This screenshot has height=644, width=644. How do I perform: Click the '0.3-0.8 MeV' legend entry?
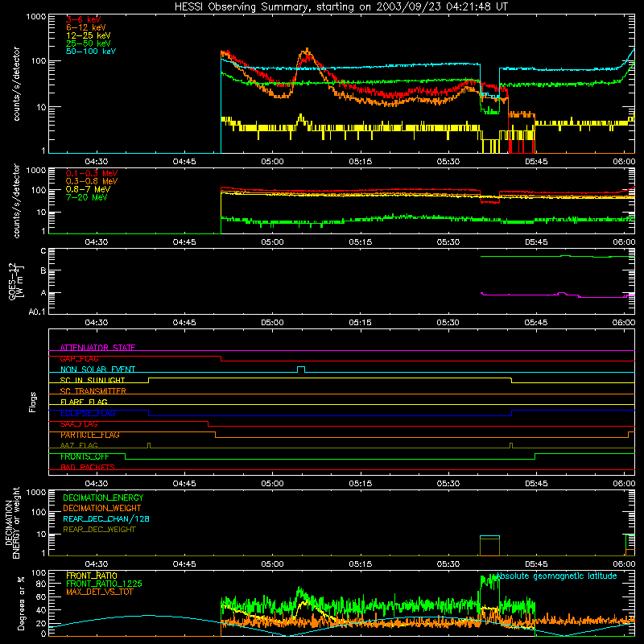point(92,181)
